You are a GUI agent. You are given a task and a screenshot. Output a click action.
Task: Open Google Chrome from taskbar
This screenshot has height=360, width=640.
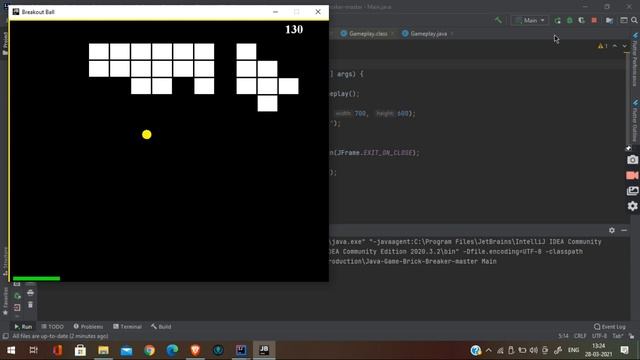click(x=149, y=350)
